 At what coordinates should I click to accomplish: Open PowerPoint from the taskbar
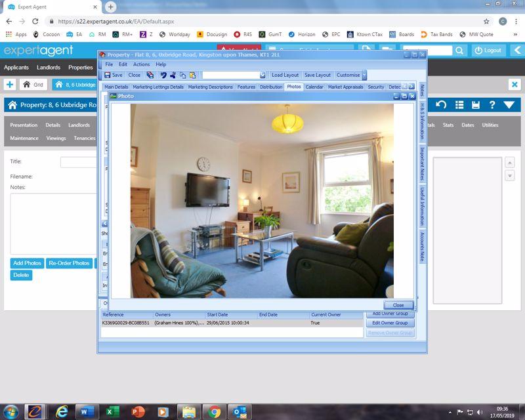tap(138, 411)
